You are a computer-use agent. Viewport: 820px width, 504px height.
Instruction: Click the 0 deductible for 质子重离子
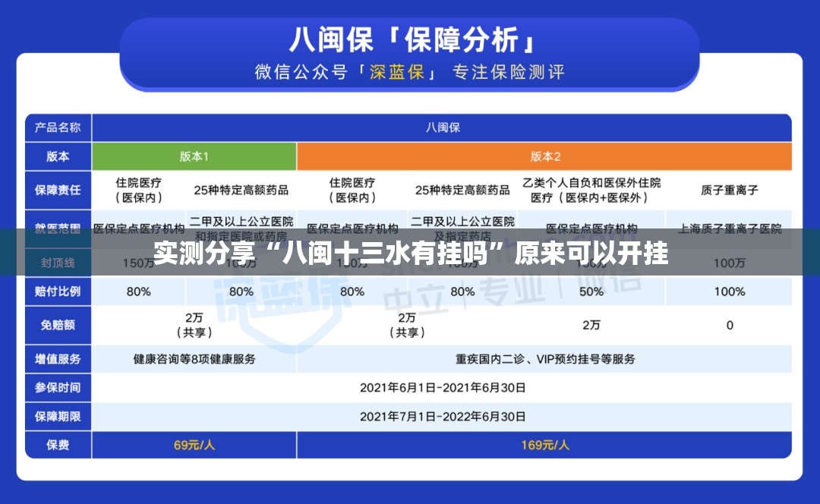[x=730, y=325]
